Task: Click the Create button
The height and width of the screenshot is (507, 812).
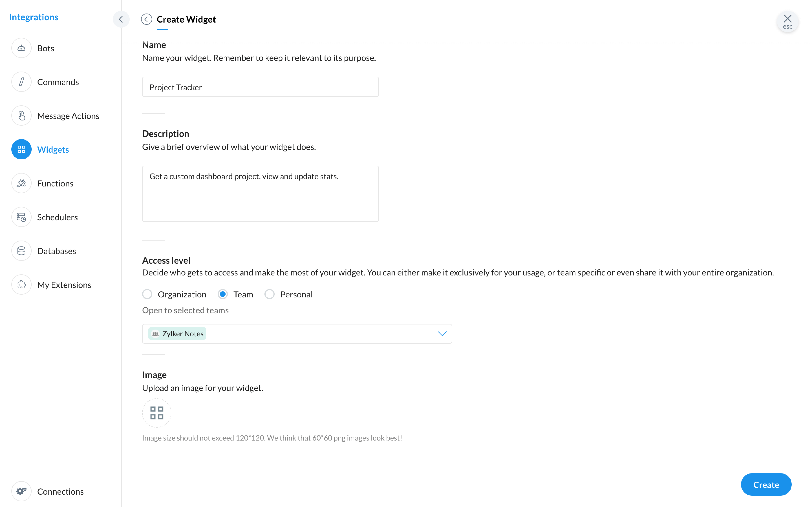Action: click(x=766, y=484)
